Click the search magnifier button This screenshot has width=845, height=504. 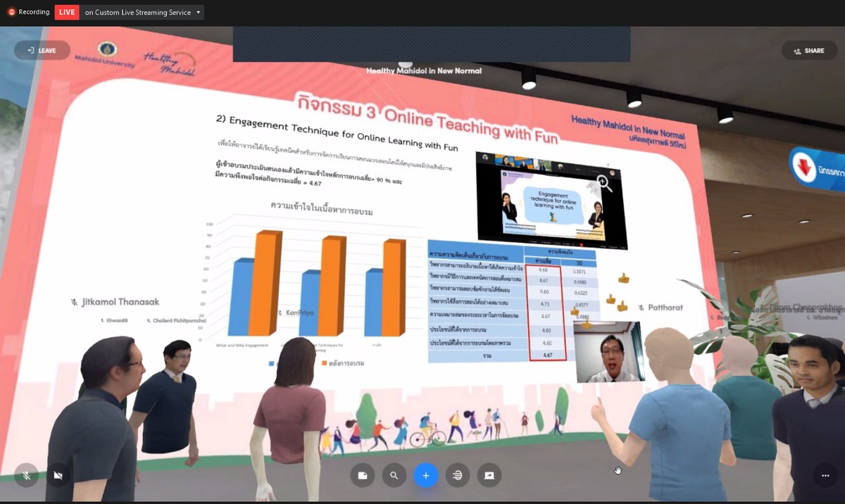click(x=394, y=476)
